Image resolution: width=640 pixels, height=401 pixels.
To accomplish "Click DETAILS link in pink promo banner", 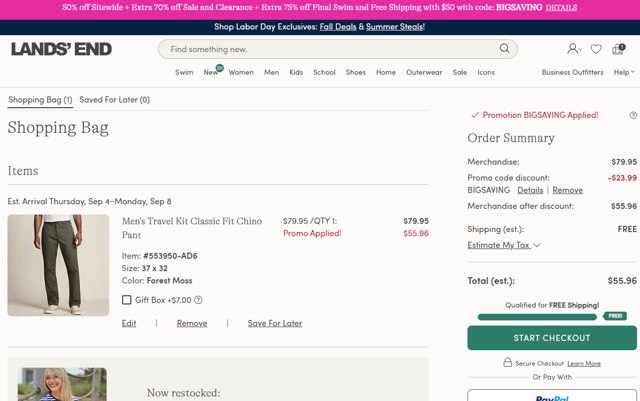I will pos(561,7).
